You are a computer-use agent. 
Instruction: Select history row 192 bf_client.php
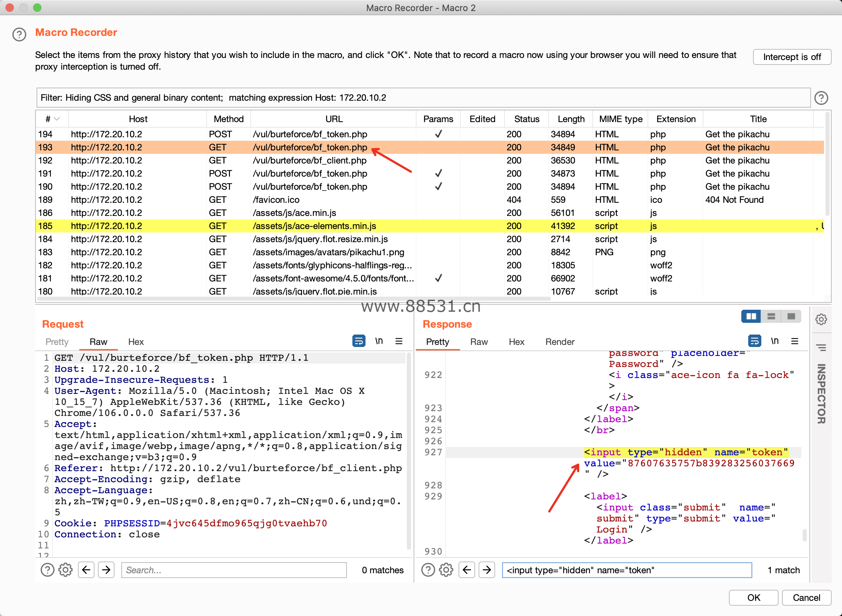pos(430,160)
